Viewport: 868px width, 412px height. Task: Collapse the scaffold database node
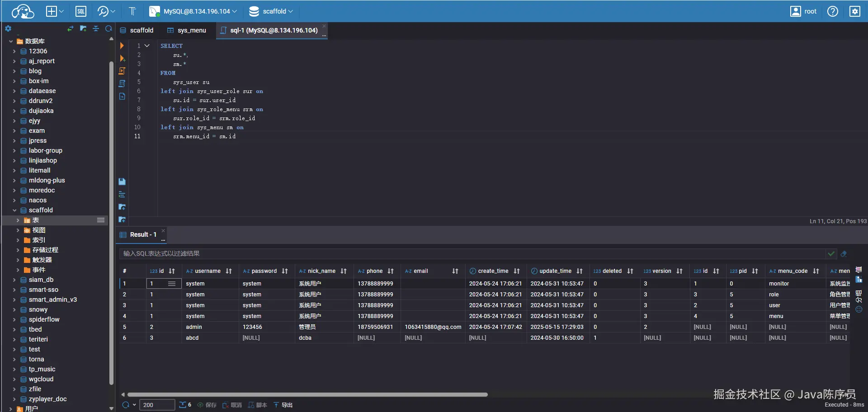pos(14,210)
